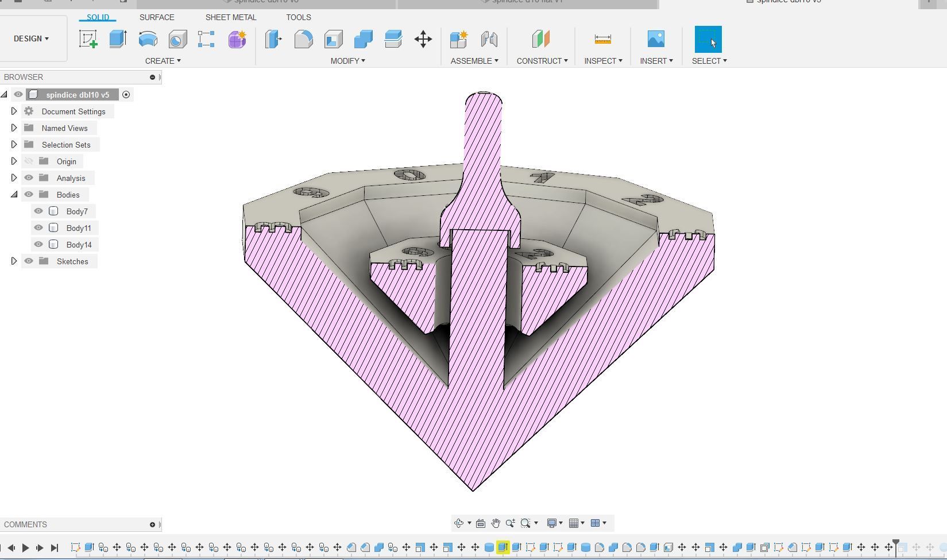
Task: Toggle visibility of Body14
Action: (38, 245)
